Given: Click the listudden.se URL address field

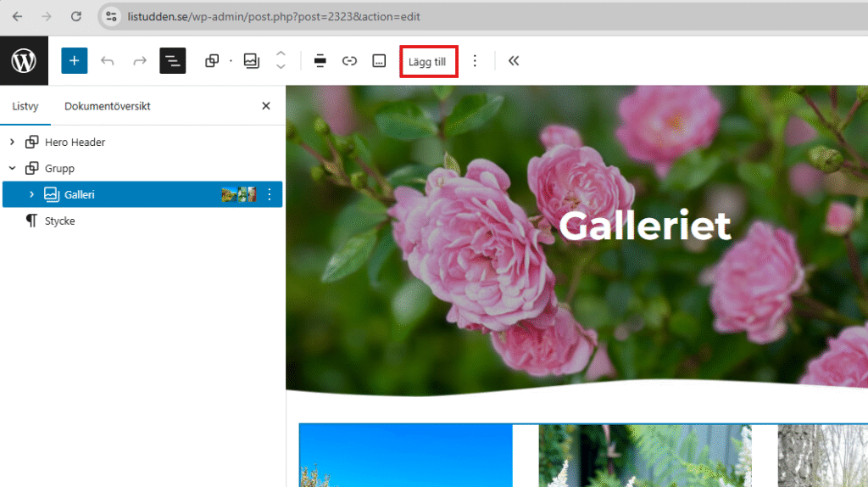Looking at the screenshot, I should click(x=274, y=17).
